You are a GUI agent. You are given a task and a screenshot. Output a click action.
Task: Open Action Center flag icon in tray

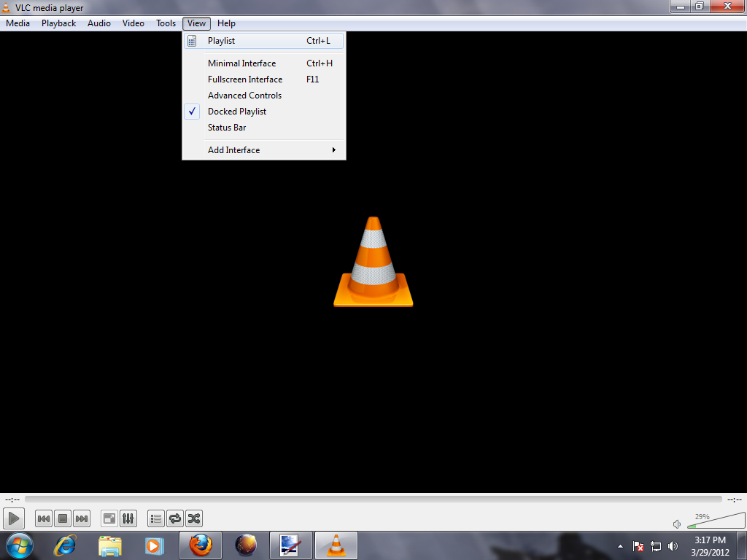click(x=638, y=546)
